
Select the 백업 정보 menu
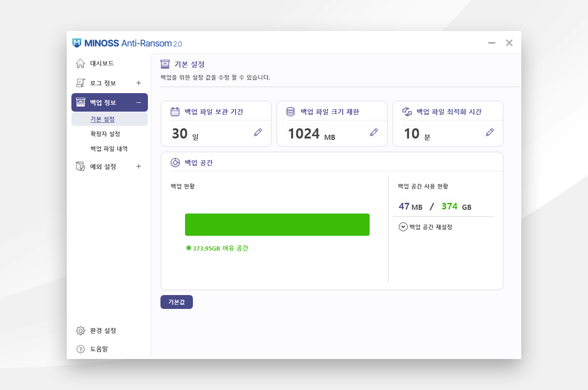(x=109, y=102)
